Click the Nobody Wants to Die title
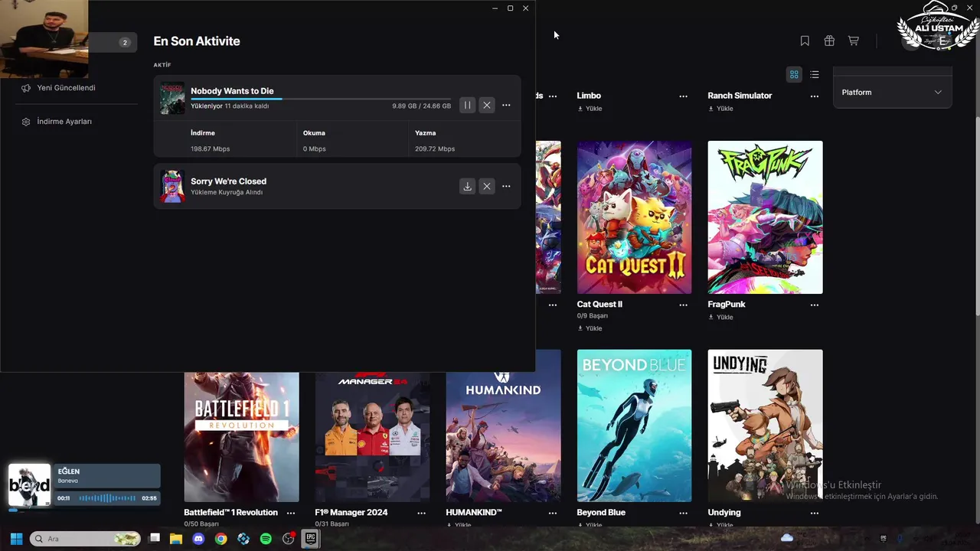This screenshot has height=551, width=980. (232, 91)
